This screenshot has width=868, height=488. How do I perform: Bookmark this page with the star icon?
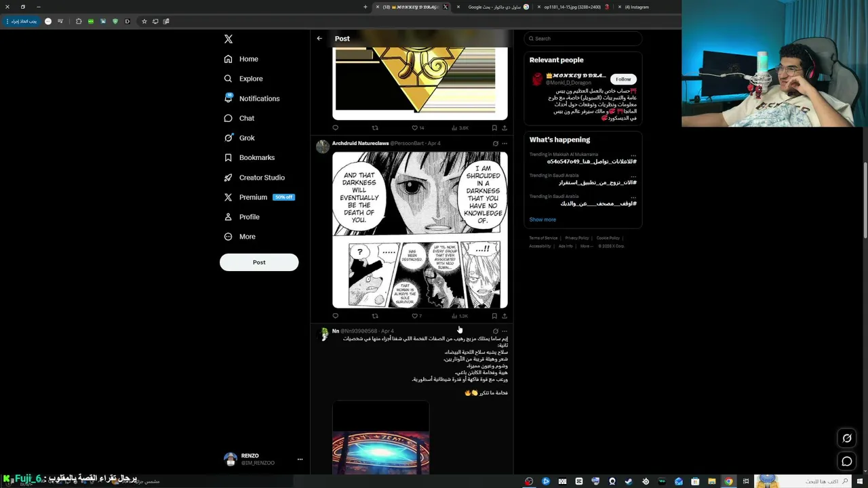point(144,21)
